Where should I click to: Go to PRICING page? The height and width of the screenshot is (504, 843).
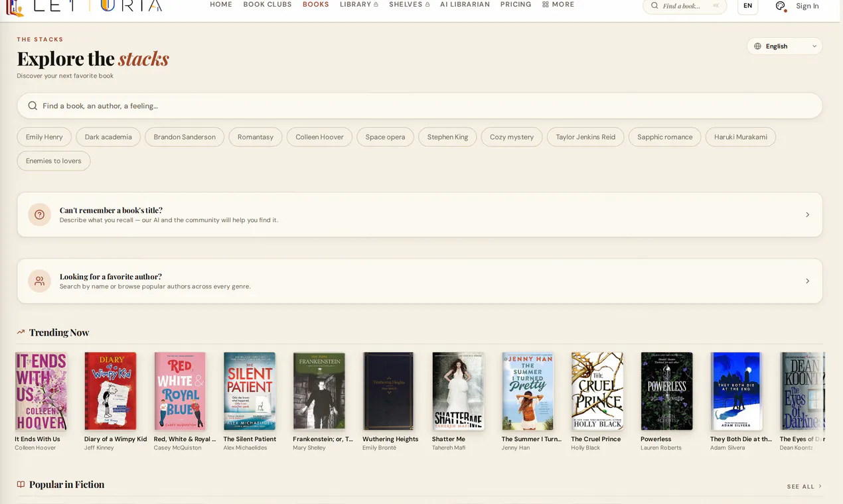click(x=516, y=5)
